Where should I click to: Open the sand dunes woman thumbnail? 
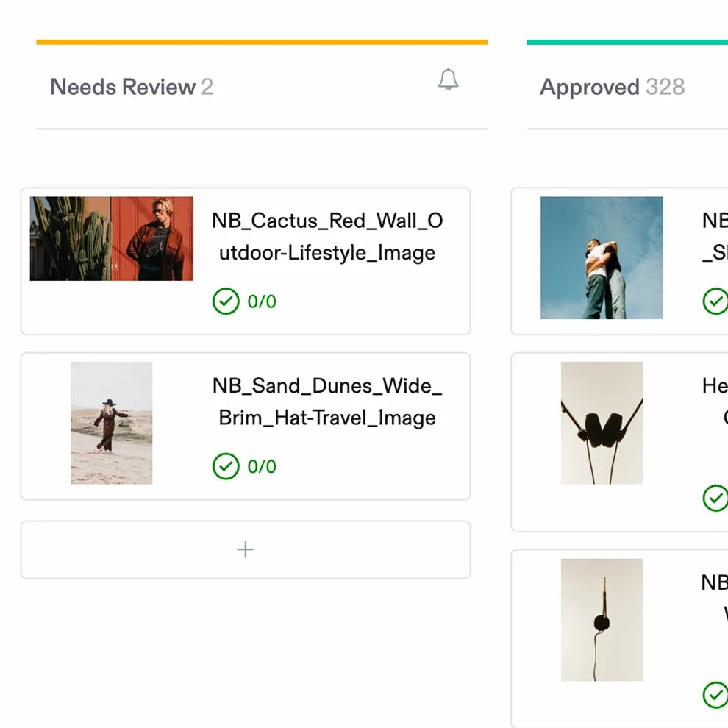point(112,423)
